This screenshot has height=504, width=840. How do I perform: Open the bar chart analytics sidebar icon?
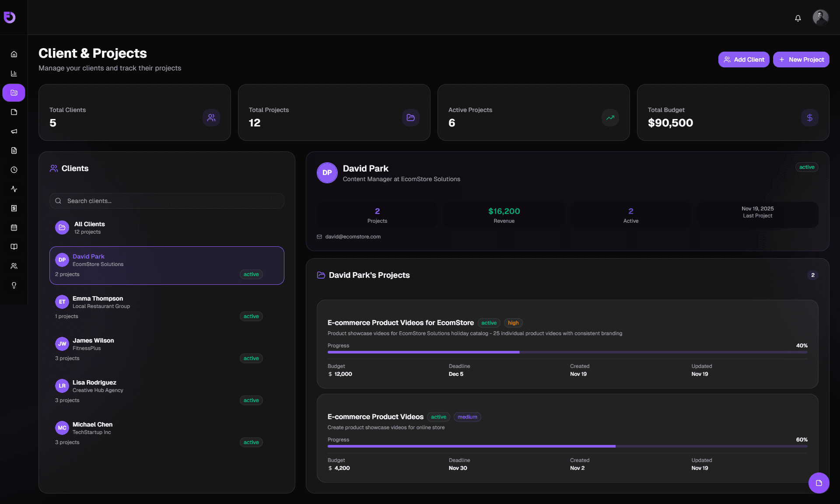coord(14,73)
